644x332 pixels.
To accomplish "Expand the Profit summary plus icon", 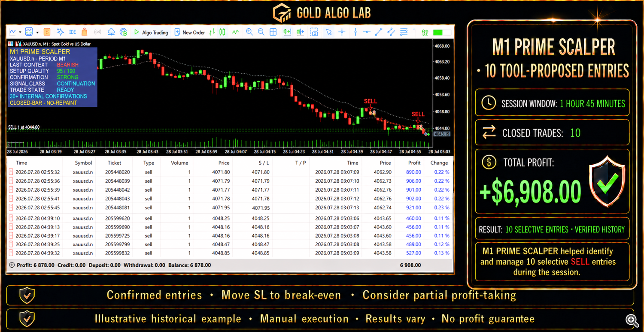I will point(12,265).
